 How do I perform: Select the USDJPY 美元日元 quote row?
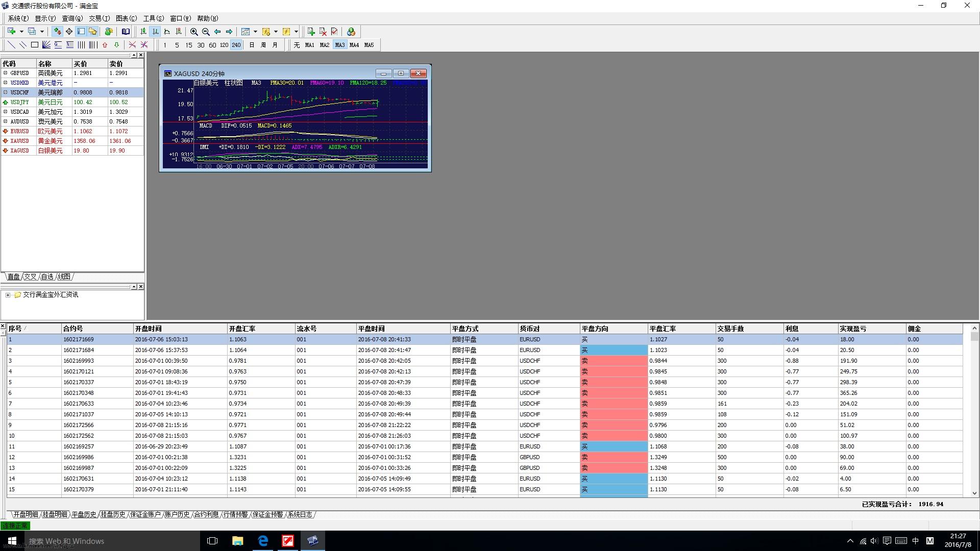(72, 102)
